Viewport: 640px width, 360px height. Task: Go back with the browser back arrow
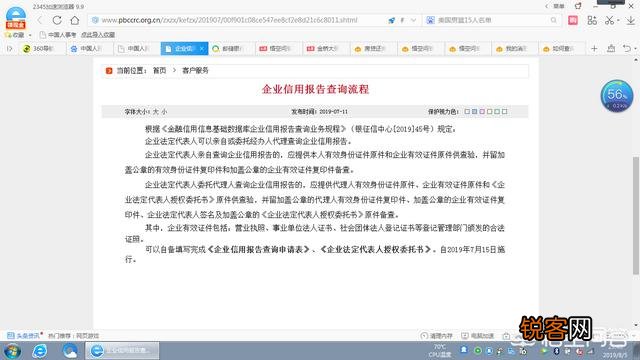pos(40,20)
